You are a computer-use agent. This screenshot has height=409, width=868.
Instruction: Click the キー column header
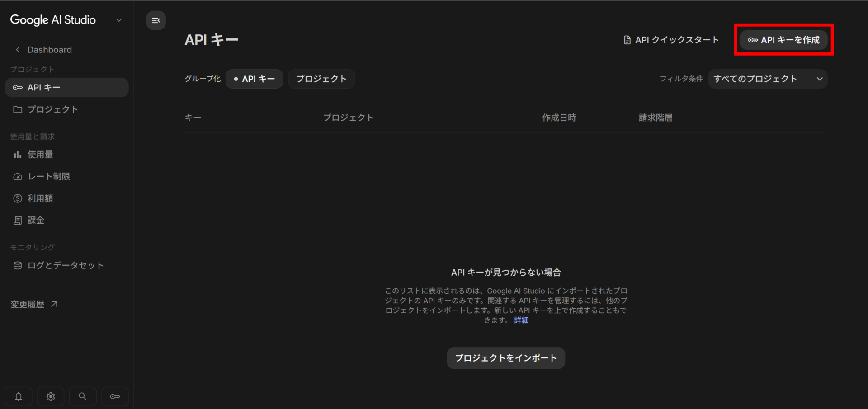193,118
